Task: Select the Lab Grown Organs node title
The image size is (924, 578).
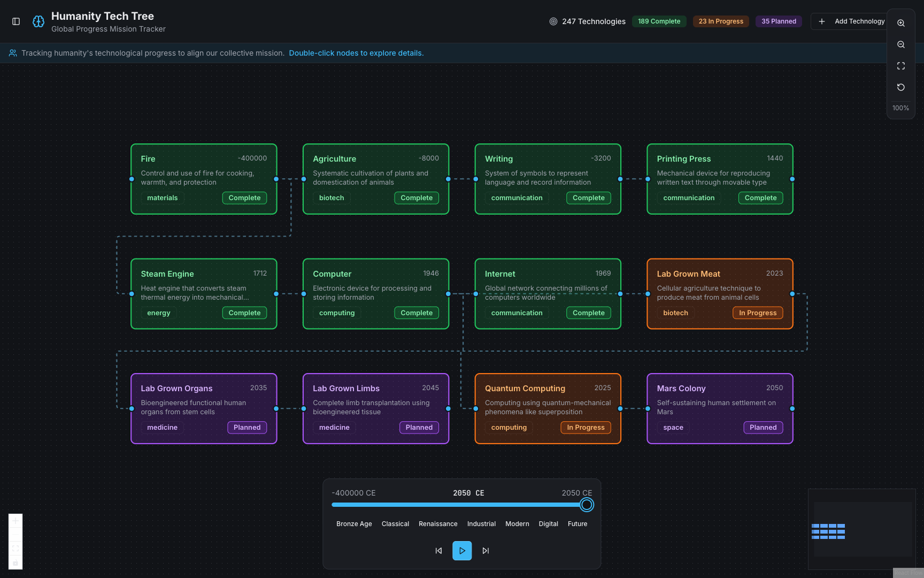Action: pyautogui.click(x=176, y=389)
